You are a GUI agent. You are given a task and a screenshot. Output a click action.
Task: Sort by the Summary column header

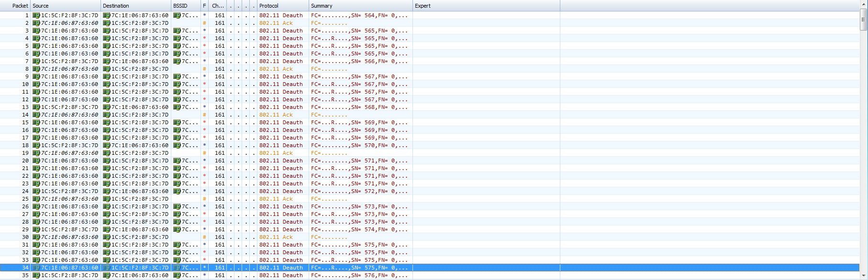click(361, 6)
